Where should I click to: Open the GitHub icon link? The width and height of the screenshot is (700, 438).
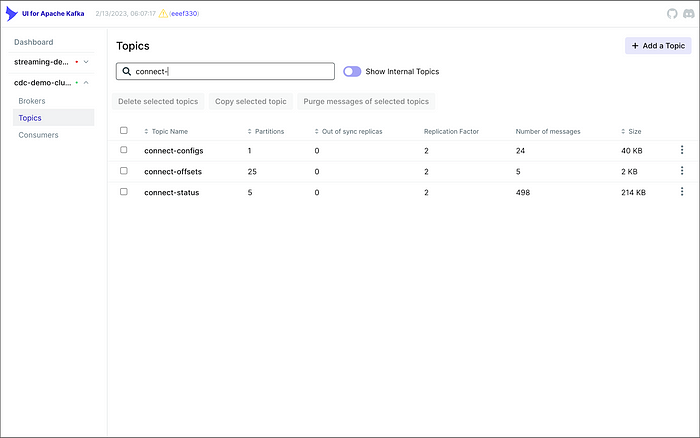coord(672,14)
